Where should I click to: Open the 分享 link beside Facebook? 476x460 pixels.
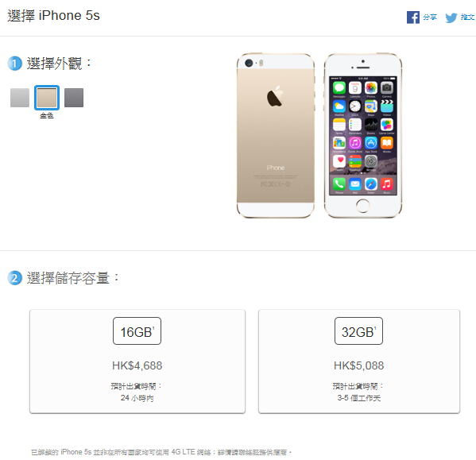pos(430,17)
